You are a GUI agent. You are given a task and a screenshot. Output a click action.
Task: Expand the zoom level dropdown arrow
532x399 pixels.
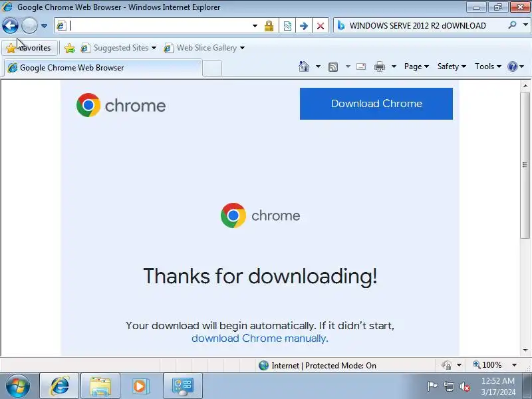coord(514,365)
